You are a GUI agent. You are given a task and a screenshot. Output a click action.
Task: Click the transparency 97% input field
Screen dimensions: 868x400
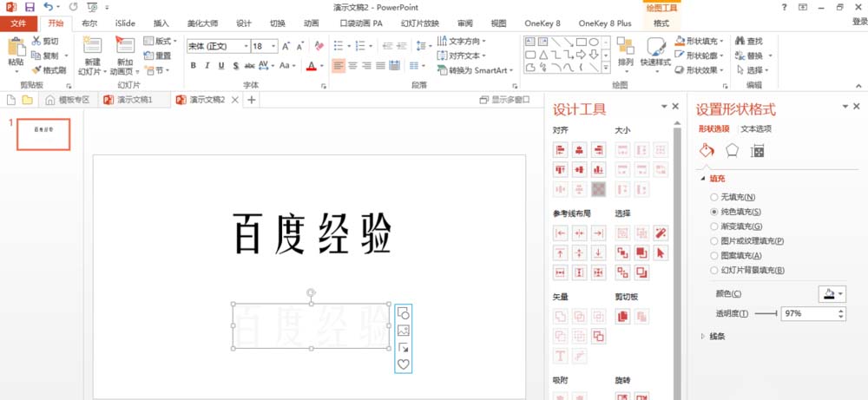pos(809,314)
